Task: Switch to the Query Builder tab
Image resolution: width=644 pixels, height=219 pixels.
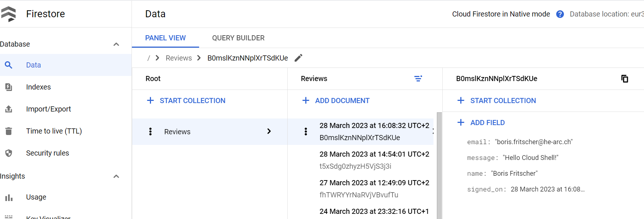Action: coord(238,38)
